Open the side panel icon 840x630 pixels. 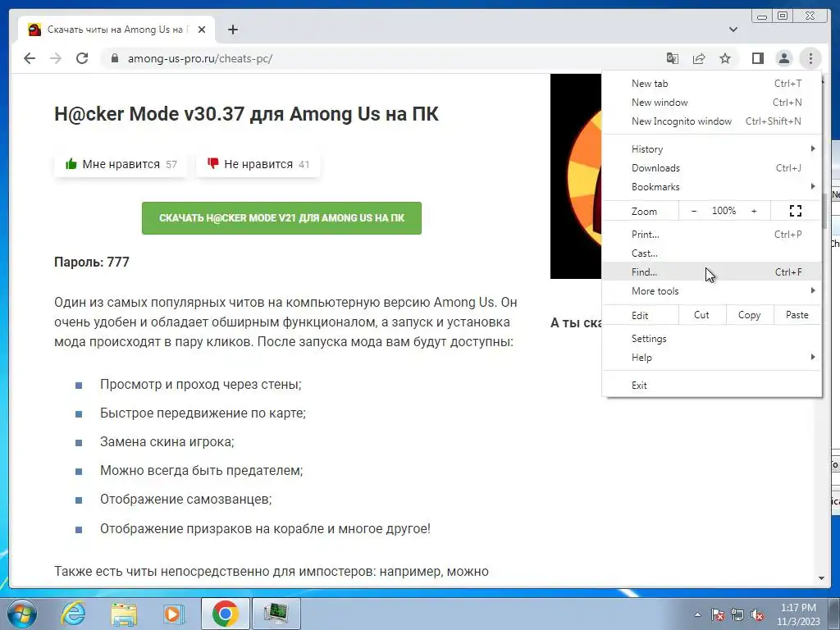757,58
